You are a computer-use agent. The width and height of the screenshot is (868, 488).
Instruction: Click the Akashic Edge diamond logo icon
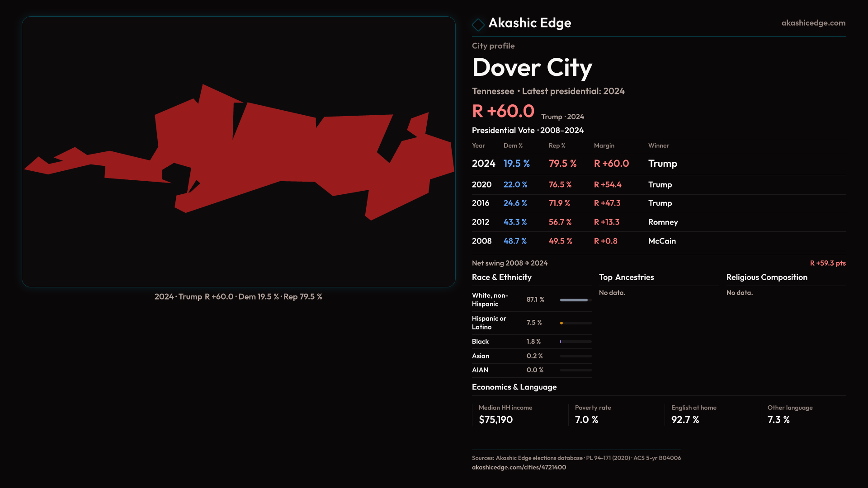pos(478,24)
